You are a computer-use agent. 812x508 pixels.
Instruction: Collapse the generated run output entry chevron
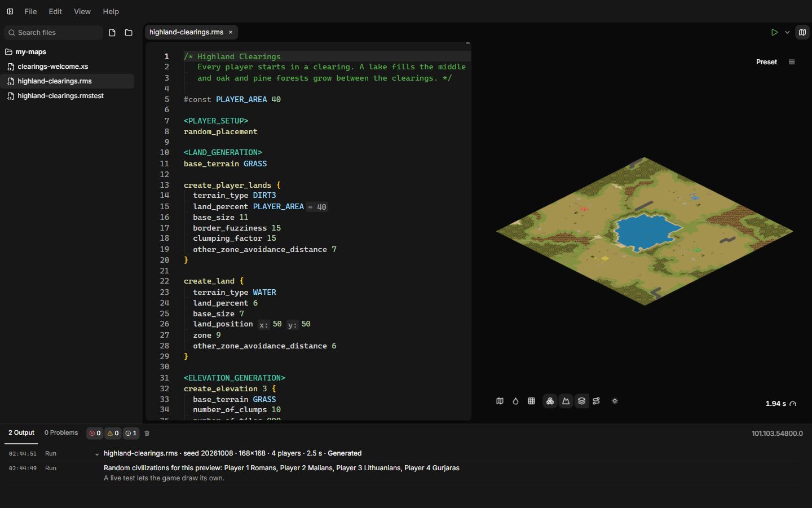coord(97,454)
